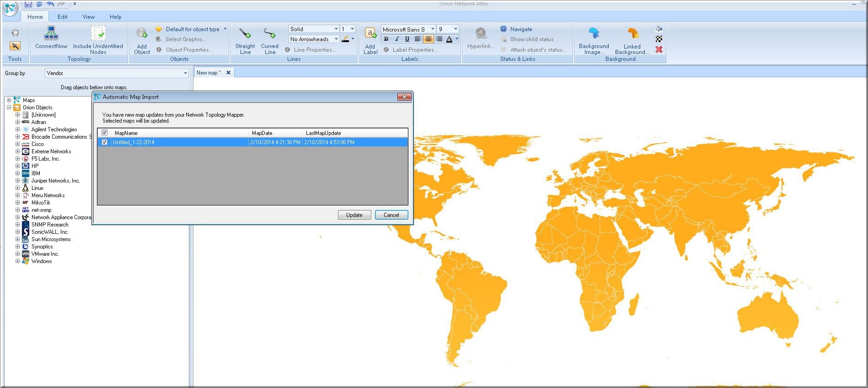Click Include Unidentified Nodes icon
Image resolution: width=868 pixels, height=388 pixels.
coord(98,33)
